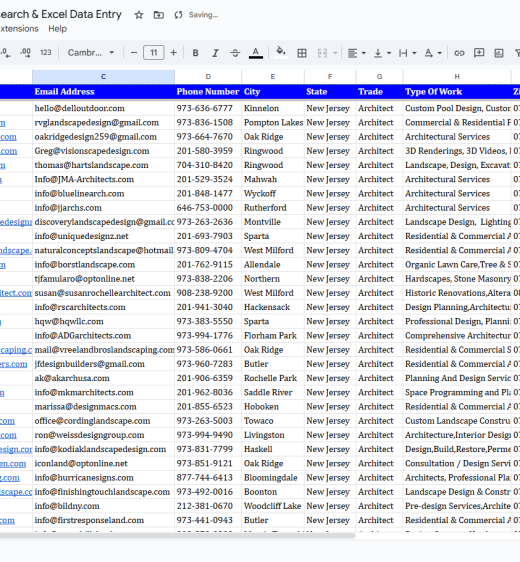Click the Phone Number header cell
Image resolution: width=520 pixels, height=562 pixels.
click(x=208, y=92)
